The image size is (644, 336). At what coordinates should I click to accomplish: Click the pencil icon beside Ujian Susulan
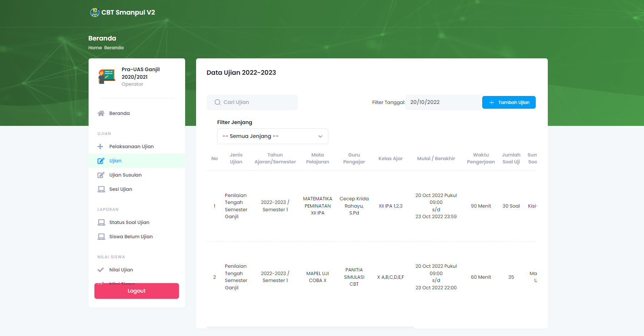point(101,175)
